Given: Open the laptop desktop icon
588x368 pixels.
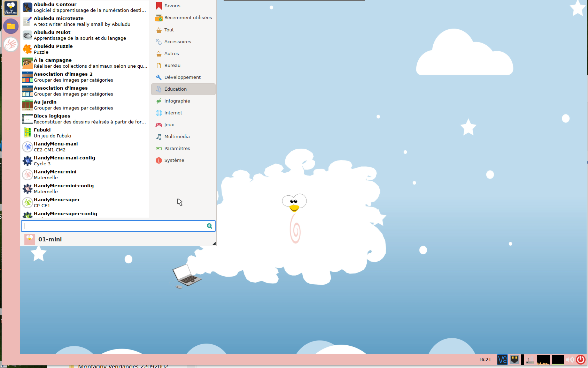Looking at the screenshot, I should coord(187,276).
